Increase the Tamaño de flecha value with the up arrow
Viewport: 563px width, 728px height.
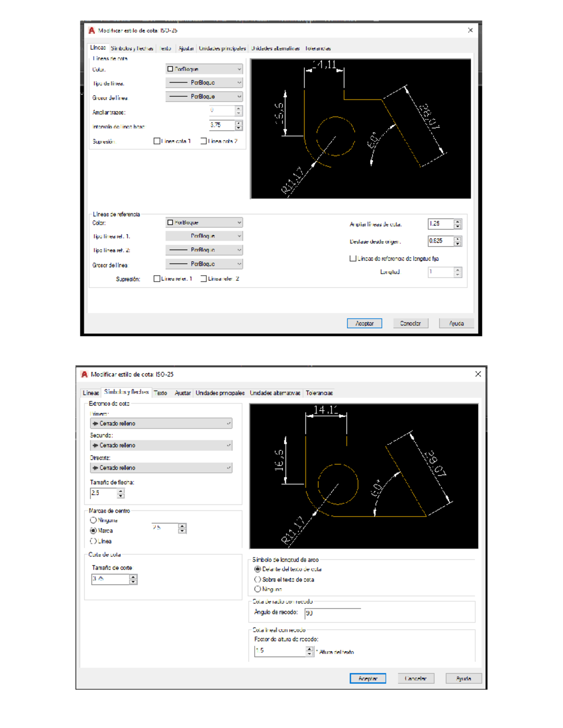click(121, 491)
